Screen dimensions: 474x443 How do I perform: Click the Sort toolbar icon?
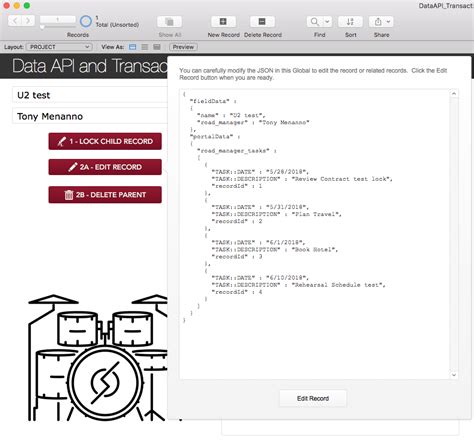coord(350,22)
